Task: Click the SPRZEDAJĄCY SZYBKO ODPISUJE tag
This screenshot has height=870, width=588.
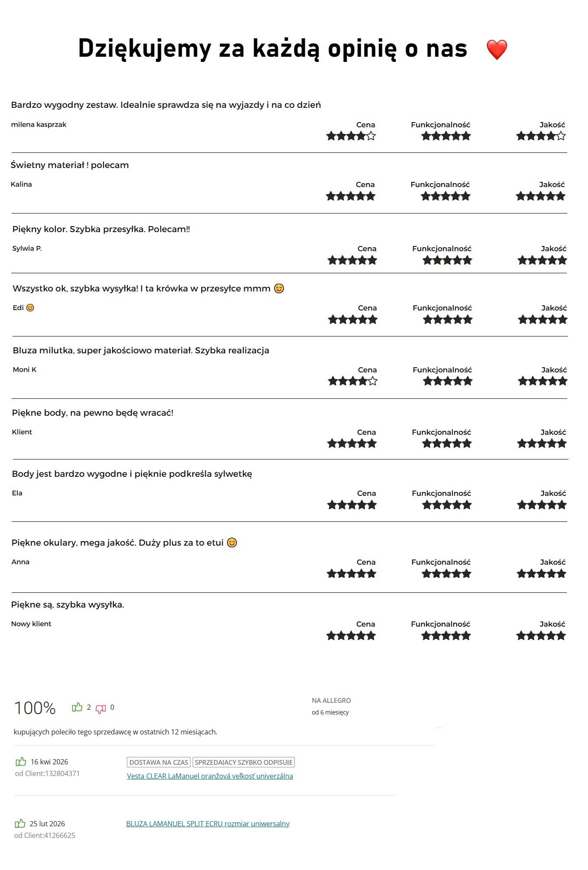Action: (x=244, y=762)
